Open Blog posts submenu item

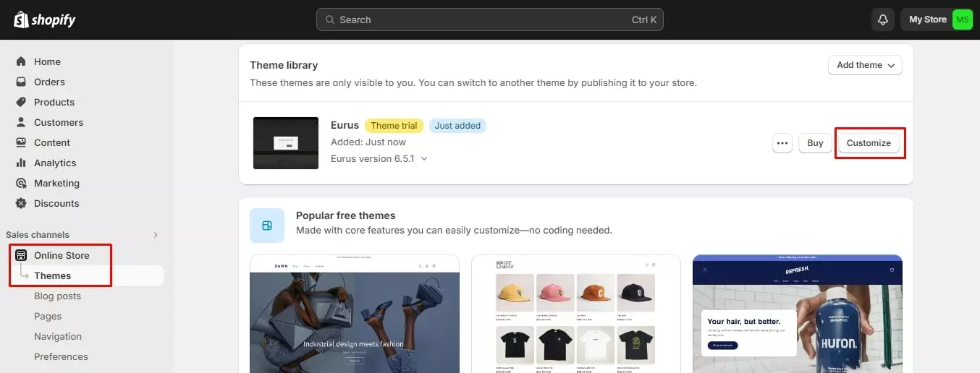coord(57,296)
